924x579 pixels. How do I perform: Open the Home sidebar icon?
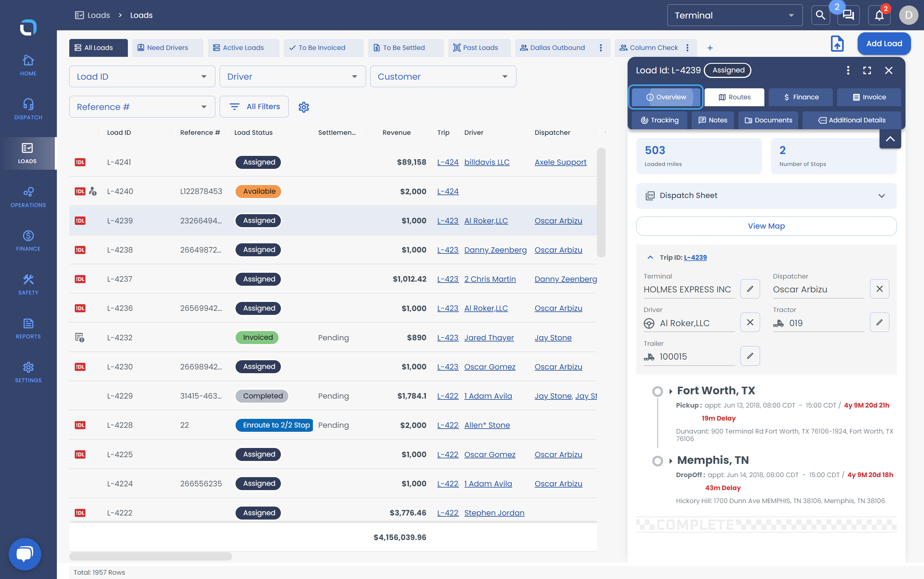pos(28,66)
